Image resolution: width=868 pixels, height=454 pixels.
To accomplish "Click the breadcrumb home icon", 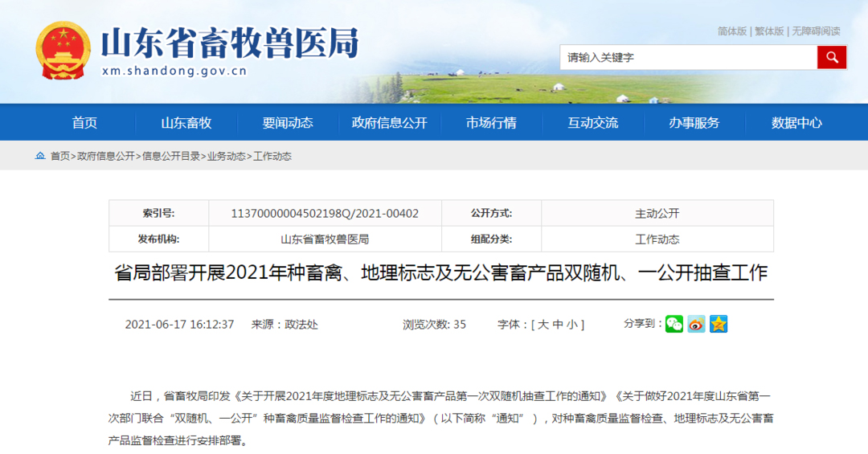I will [40, 156].
